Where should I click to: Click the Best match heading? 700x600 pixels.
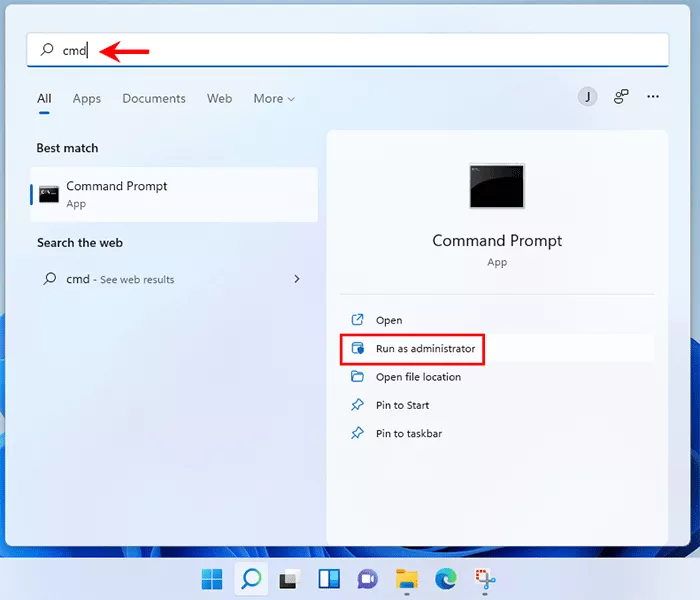67,148
